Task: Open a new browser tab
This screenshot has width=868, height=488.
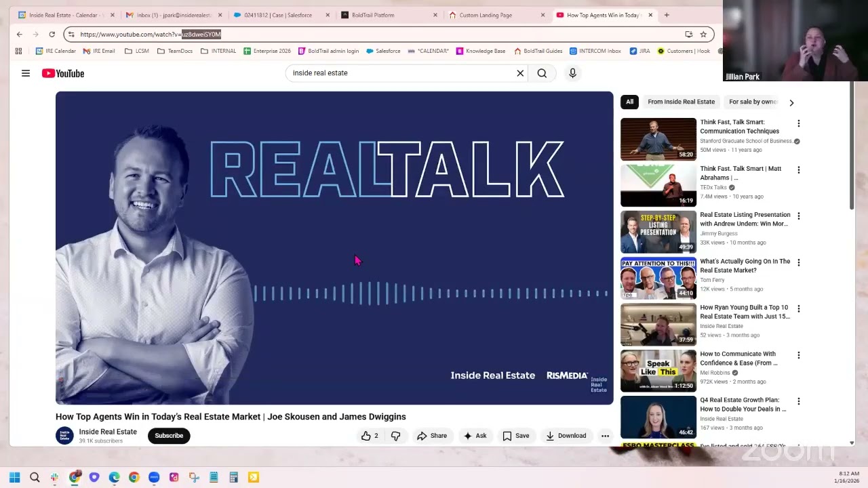Action: 667,15
